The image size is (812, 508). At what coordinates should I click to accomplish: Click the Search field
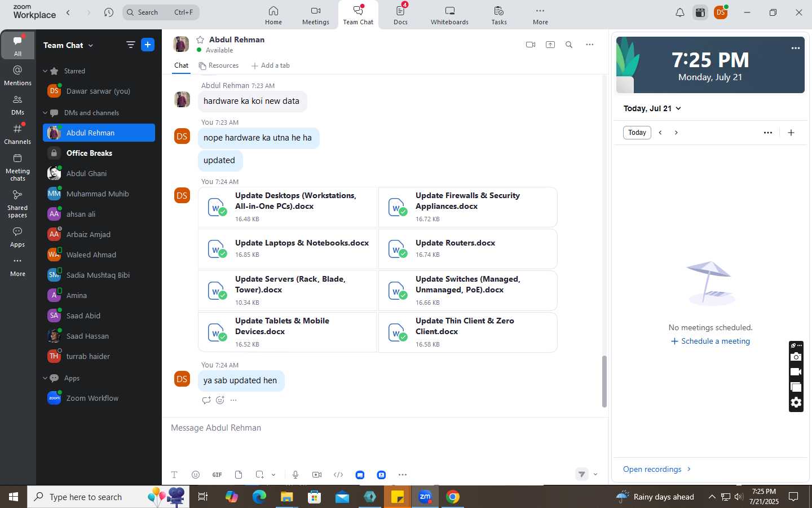(x=161, y=12)
